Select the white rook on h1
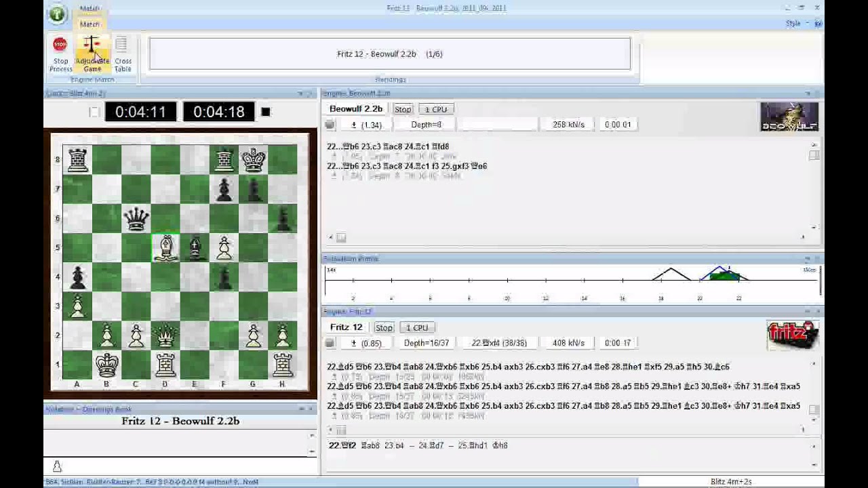 pos(283,365)
